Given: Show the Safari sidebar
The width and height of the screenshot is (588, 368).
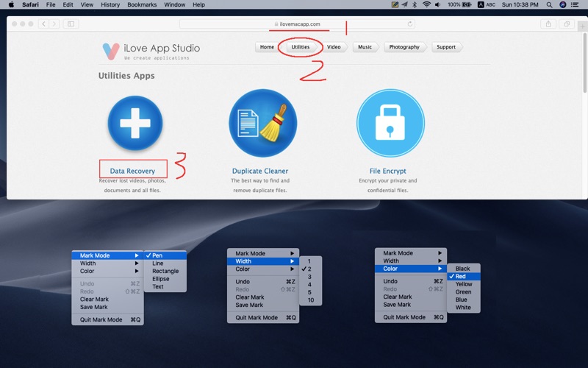Looking at the screenshot, I should click(x=71, y=24).
